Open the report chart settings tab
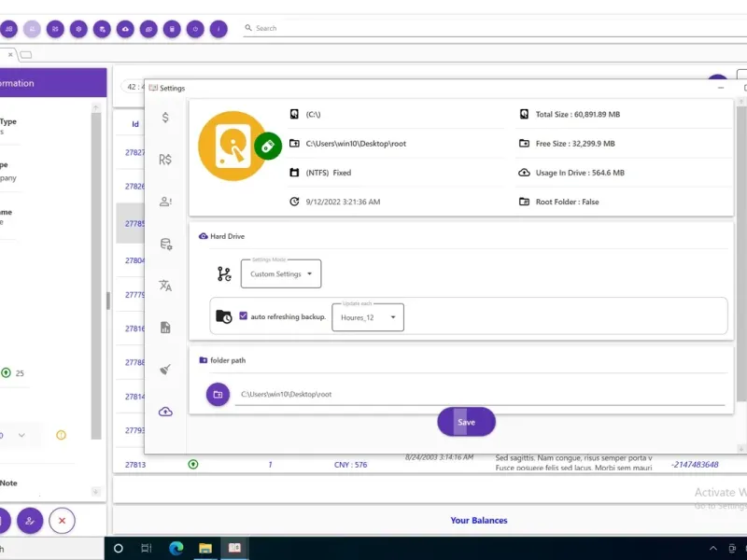The image size is (747, 560). click(165, 328)
